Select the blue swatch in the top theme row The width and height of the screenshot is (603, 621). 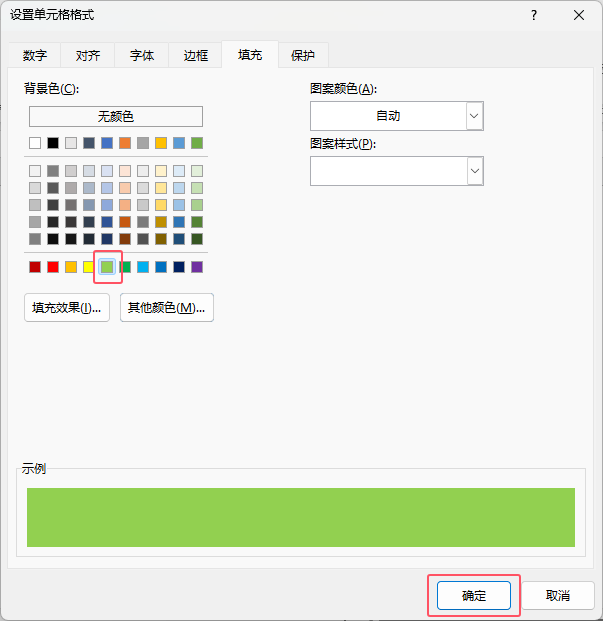pyautogui.click(x=107, y=143)
